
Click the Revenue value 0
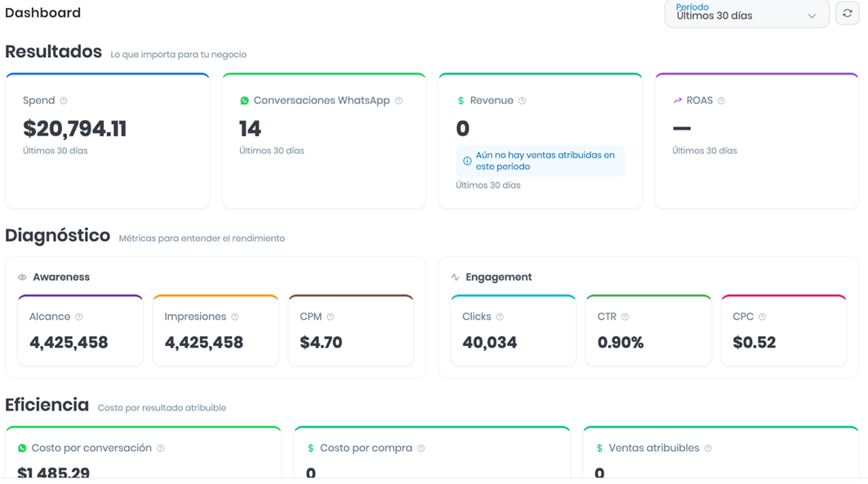pyautogui.click(x=462, y=129)
